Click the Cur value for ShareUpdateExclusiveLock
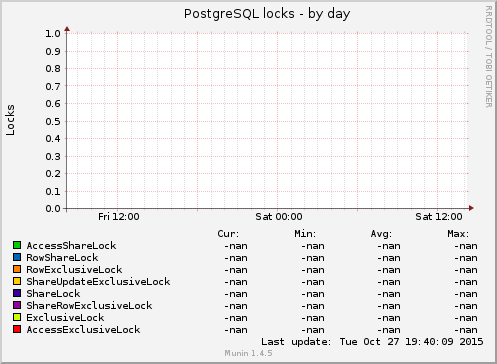The width and height of the screenshot is (497, 364). 236,282
